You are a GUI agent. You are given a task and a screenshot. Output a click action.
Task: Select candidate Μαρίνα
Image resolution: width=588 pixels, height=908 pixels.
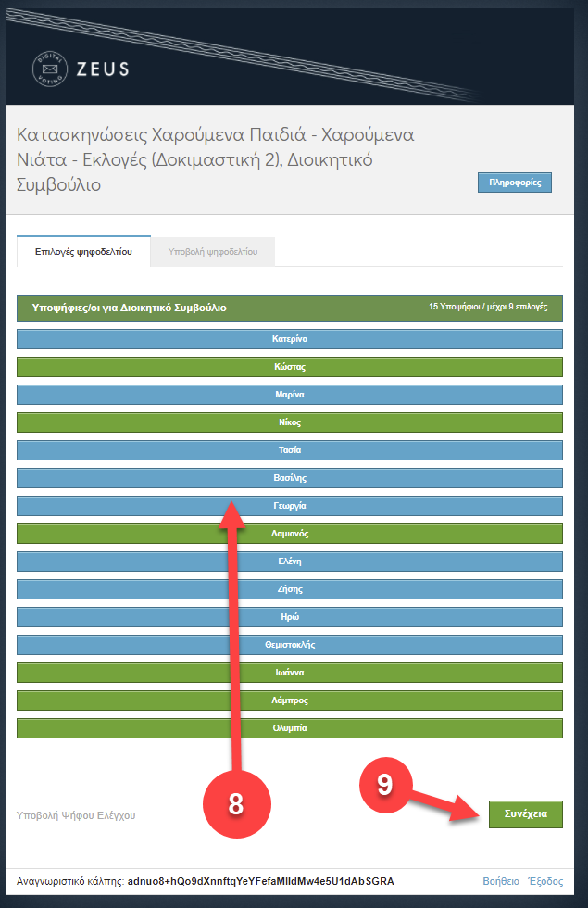point(290,395)
